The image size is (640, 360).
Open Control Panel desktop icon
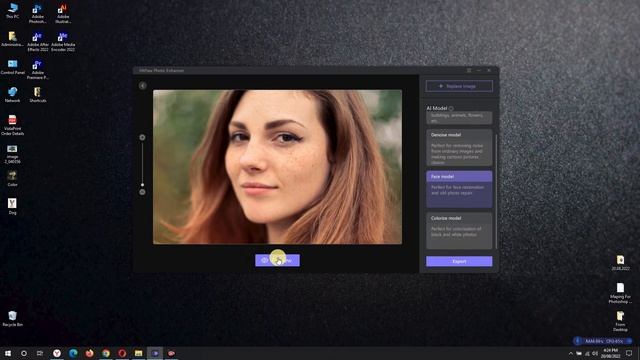[13, 67]
